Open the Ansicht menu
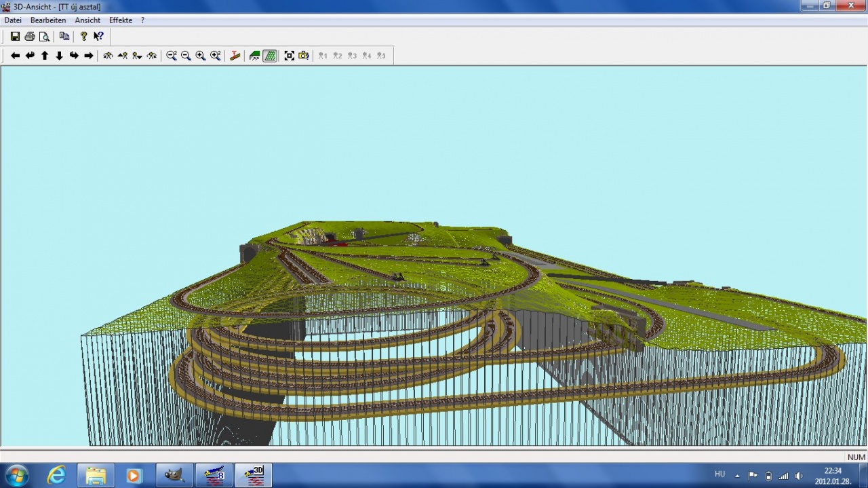Image resolution: width=868 pixels, height=488 pixels. [87, 20]
